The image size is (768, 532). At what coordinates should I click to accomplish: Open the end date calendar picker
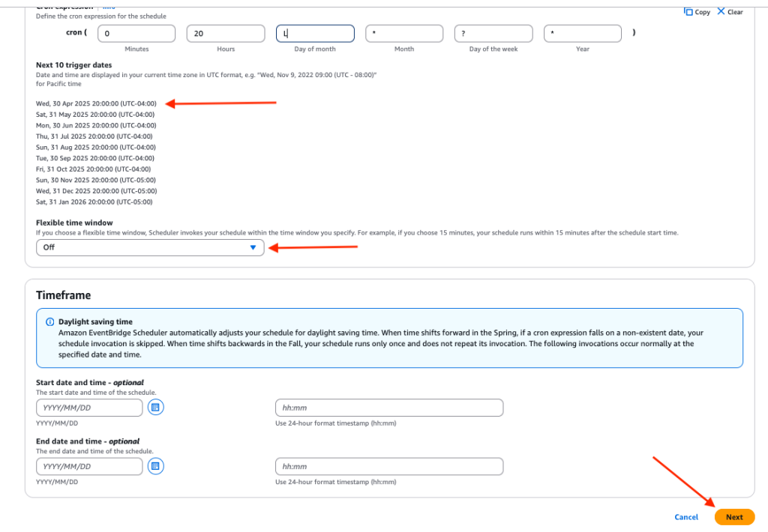click(x=155, y=466)
